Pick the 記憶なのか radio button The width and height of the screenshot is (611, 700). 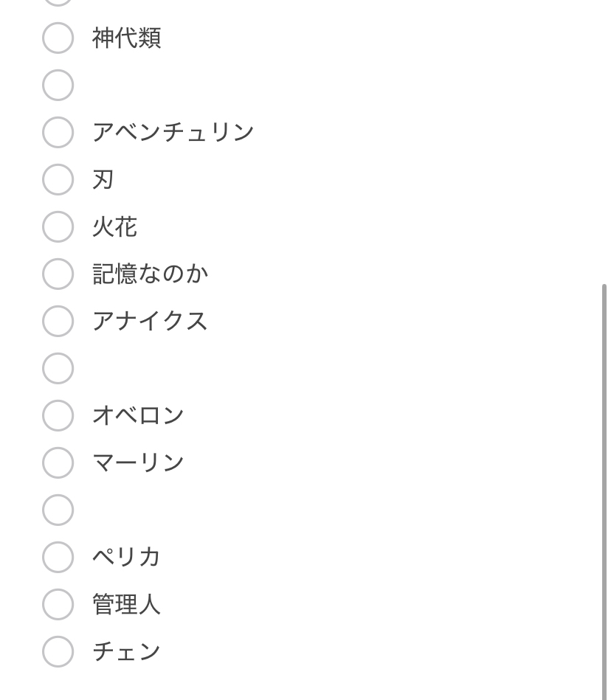58,274
